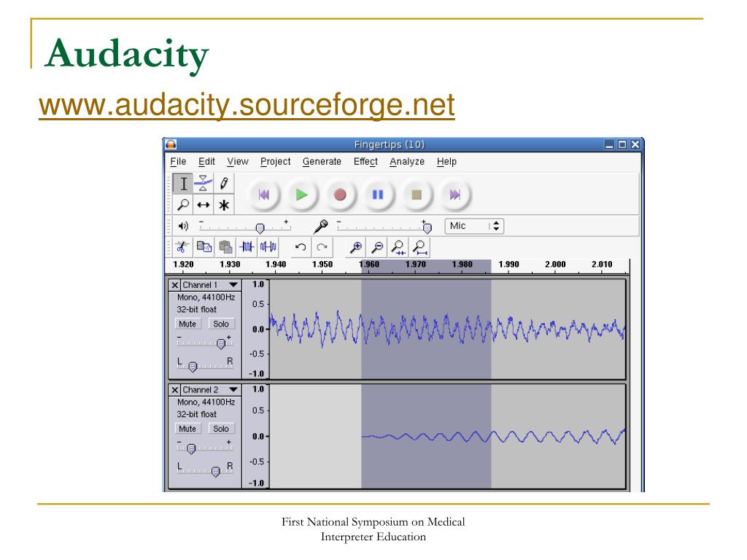This screenshot has height=560, width=747.
Task: Open the File menu
Action: [178, 161]
